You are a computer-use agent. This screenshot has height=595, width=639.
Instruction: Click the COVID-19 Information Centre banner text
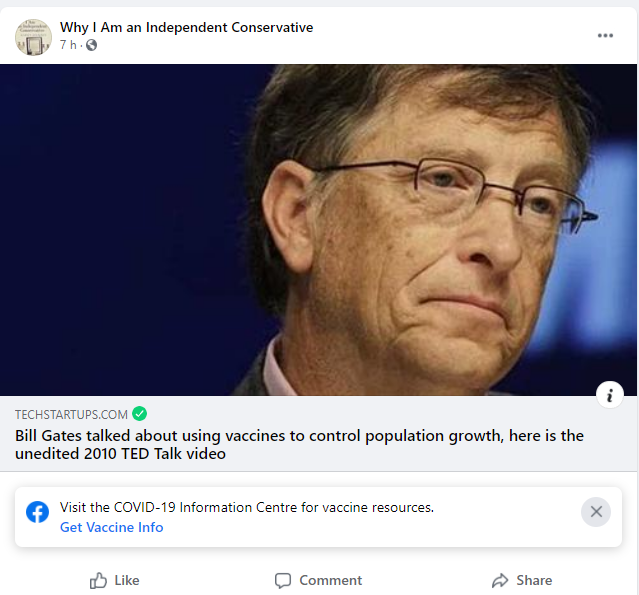point(247,507)
